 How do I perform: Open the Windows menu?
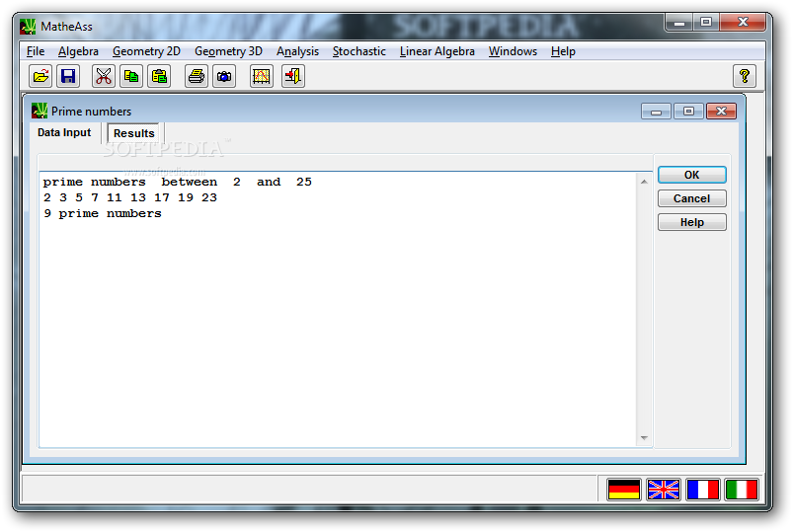513,51
